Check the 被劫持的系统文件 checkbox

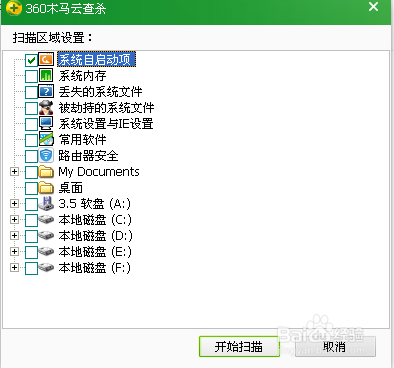31,108
